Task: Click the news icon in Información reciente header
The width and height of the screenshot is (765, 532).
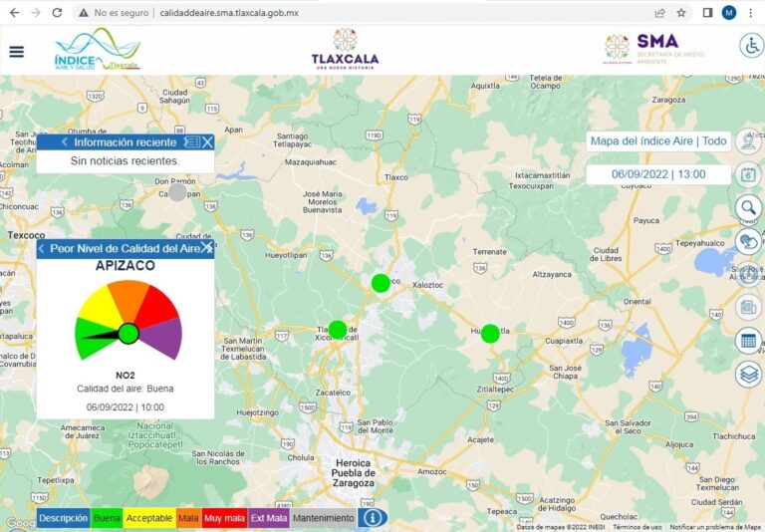Action: (x=192, y=142)
